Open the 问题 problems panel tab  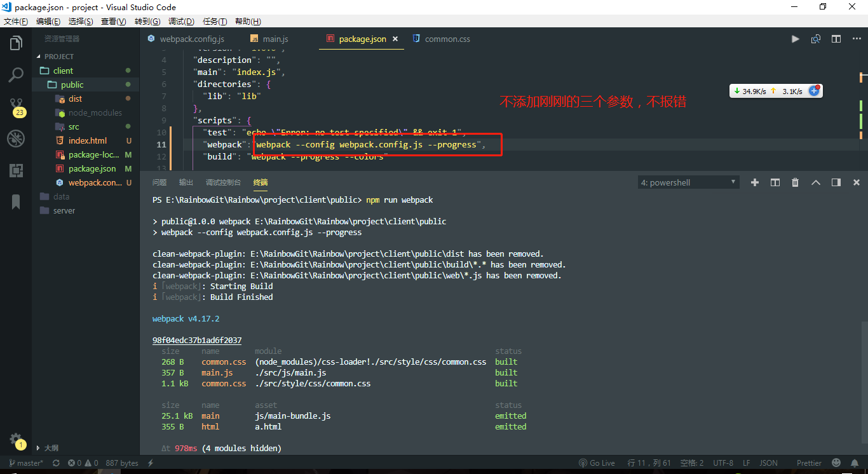tap(159, 182)
